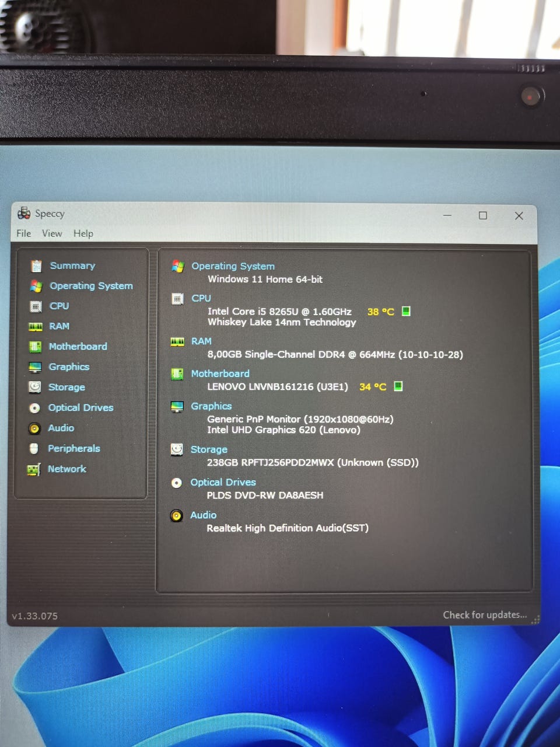The image size is (560, 747).
Task: Click the Motherboard heading link in summary
Action: point(220,373)
